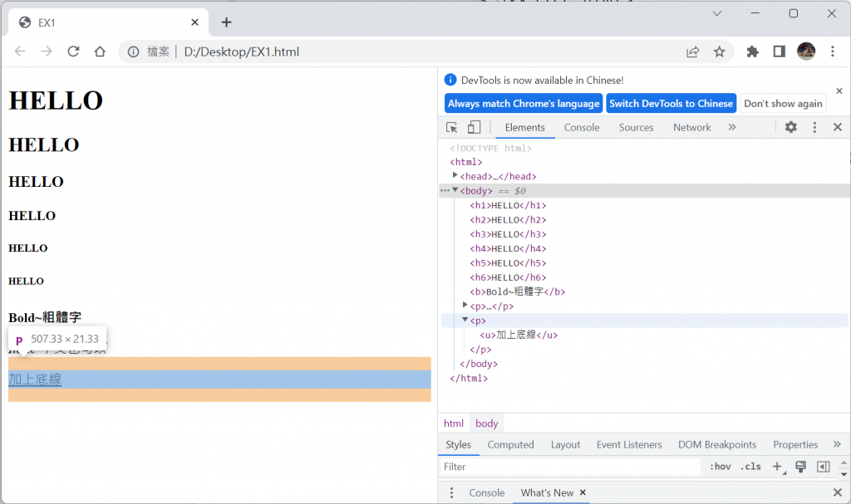
Task: Select the u 加上底線 element node
Action: (519, 335)
